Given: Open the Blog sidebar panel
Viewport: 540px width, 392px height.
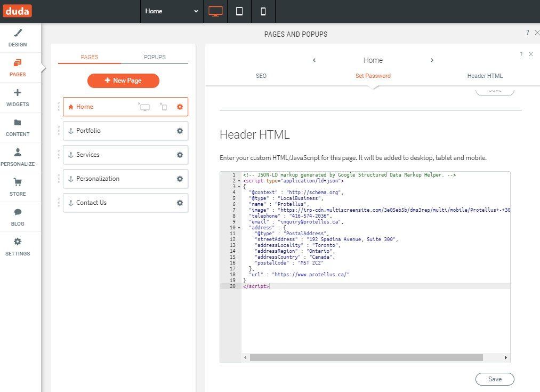Looking at the screenshot, I should coord(18,218).
